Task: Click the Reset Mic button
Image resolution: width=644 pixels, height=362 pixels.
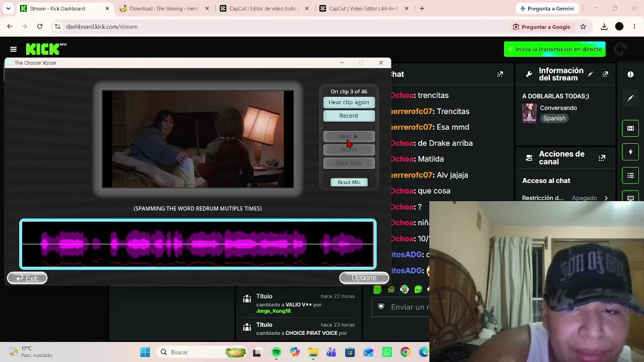Action: click(x=349, y=182)
